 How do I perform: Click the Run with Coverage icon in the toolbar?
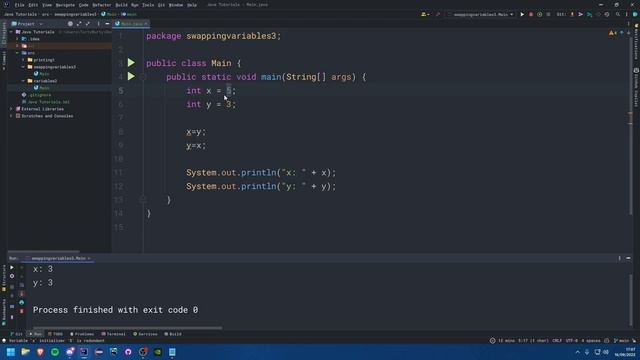(540, 14)
